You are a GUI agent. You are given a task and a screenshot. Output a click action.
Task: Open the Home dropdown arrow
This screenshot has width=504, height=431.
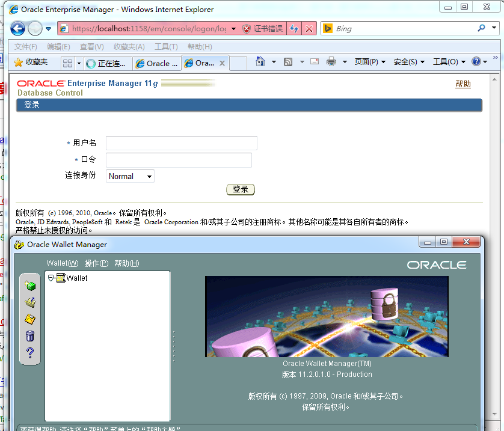(274, 62)
